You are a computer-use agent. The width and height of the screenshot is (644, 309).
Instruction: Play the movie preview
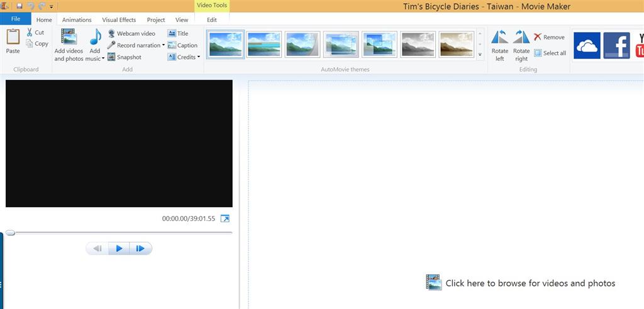click(119, 248)
